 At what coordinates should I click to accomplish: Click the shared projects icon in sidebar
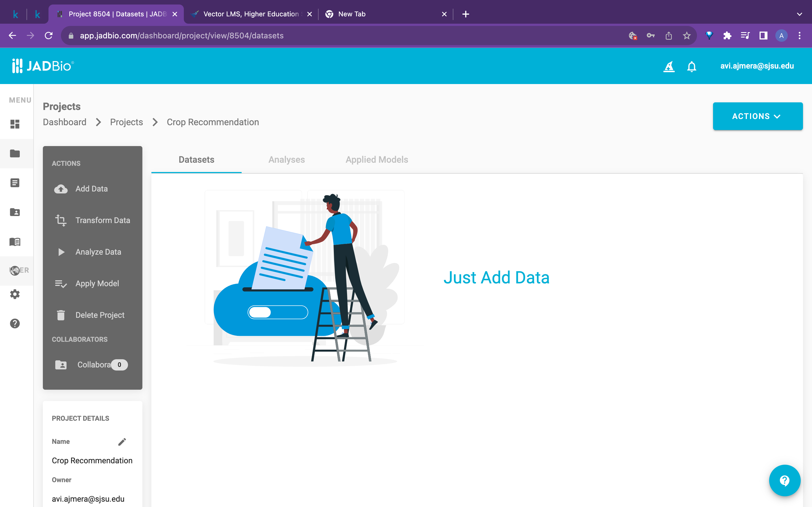click(15, 212)
